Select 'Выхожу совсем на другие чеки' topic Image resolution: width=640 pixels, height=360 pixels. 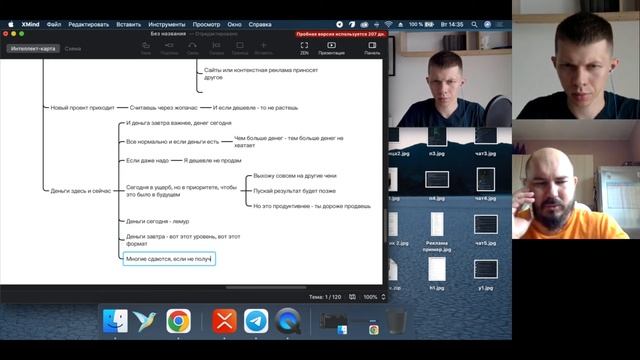295,176
